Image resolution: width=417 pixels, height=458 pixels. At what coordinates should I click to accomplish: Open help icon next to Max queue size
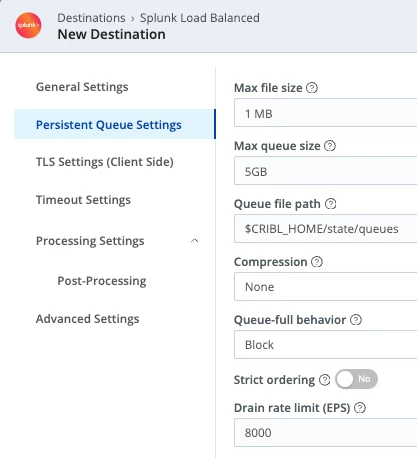(x=330, y=146)
